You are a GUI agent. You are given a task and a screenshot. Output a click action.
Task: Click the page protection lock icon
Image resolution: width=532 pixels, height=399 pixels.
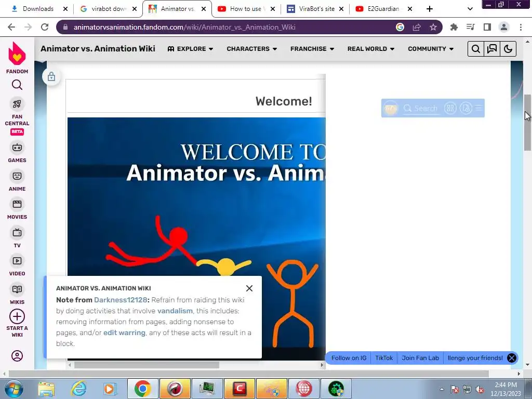pyautogui.click(x=51, y=77)
